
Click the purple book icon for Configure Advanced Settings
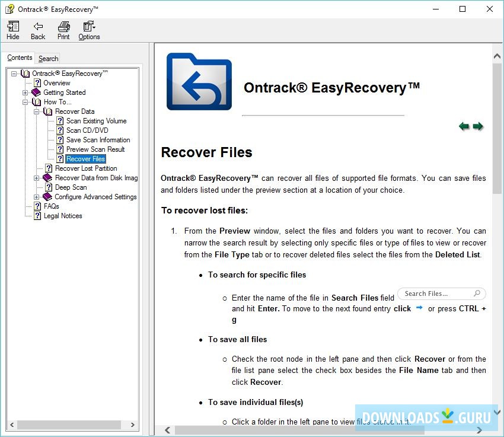pos(47,197)
